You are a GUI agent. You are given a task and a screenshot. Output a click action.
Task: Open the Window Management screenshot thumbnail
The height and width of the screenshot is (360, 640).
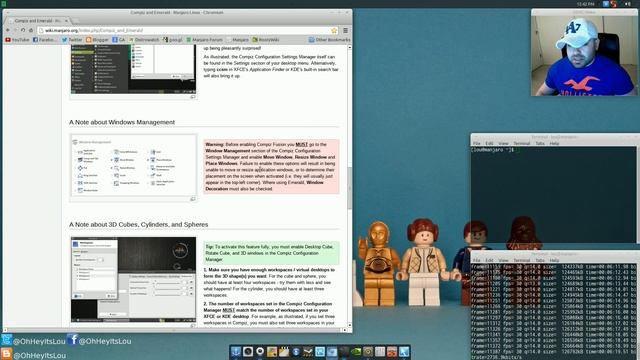[x=133, y=165]
